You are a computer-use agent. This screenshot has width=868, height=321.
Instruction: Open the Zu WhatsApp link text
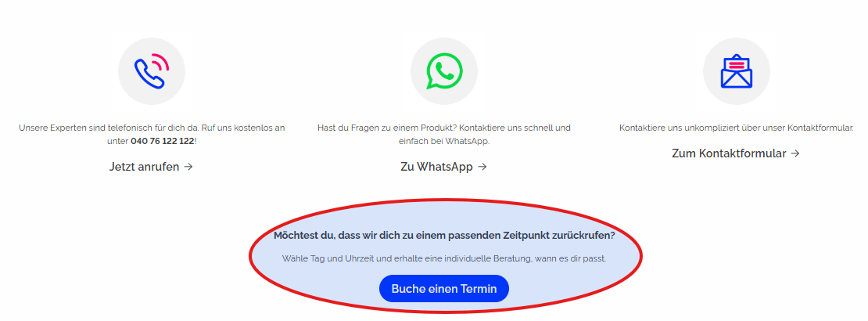(x=436, y=166)
